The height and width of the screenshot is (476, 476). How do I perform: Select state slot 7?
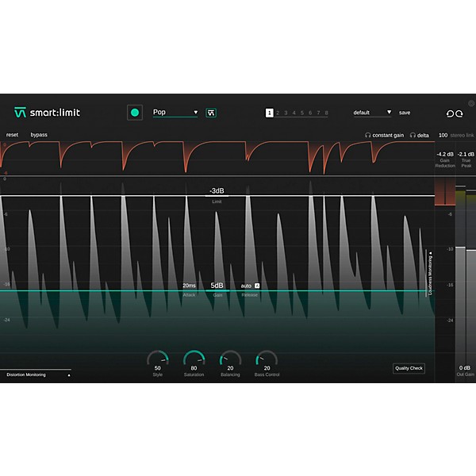(318, 113)
